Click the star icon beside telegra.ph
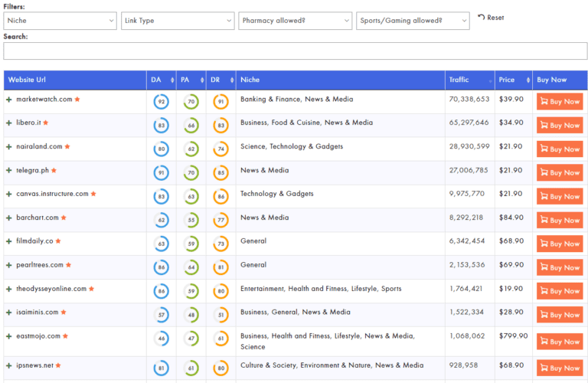588x383 pixels. pos(54,170)
